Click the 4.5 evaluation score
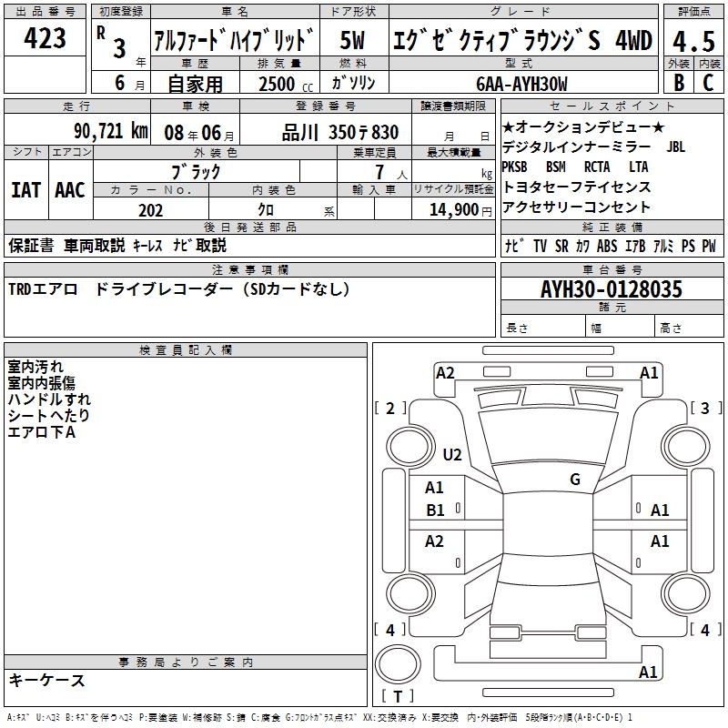The image size is (728, 728). tap(692, 41)
